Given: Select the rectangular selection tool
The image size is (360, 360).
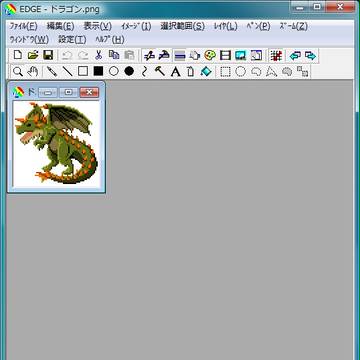Looking at the screenshot, I should pyautogui.click(x=226, y=71).
